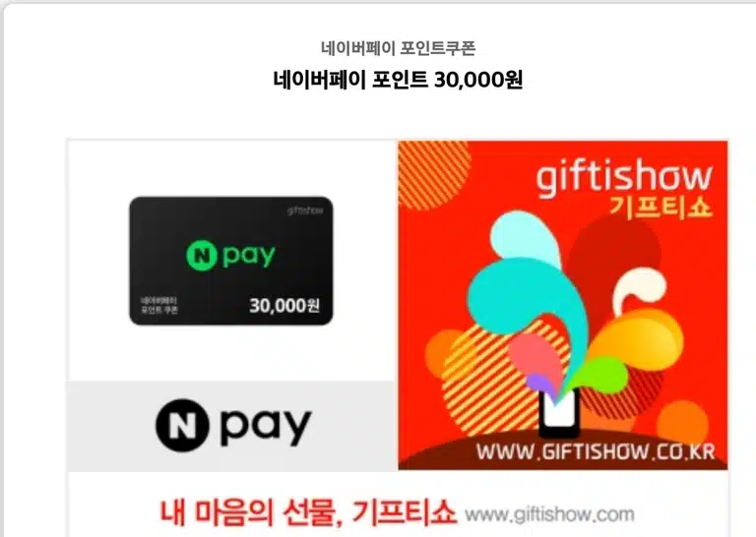This screenshot has height=537, width=756.
Task: Click small giftishow watermark on black card
Action: (x=305, y=210)
